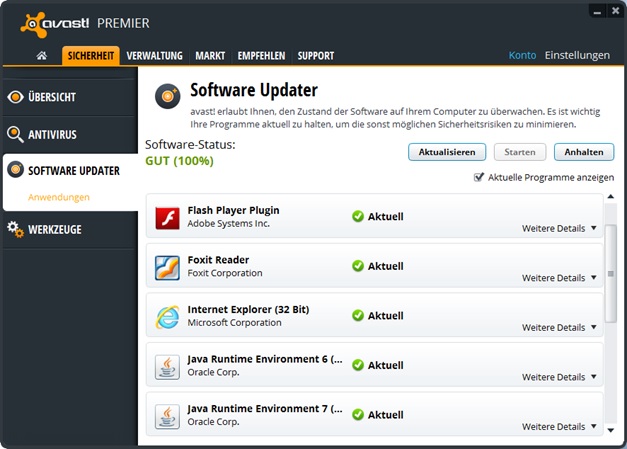
Task: Click the Flash Player Plugin icon
Action: click(167, 218)
